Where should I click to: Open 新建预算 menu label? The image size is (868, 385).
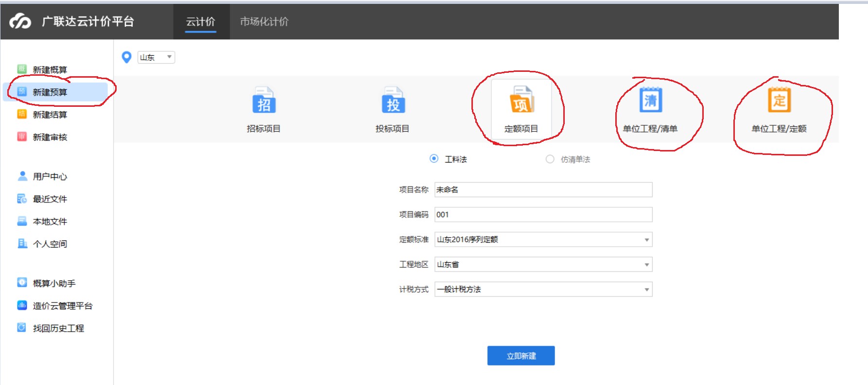click(x=50, y=92)
